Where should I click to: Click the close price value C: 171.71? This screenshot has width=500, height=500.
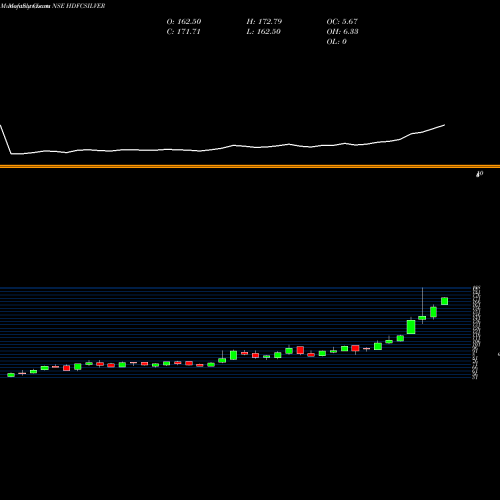coord(183,31)
